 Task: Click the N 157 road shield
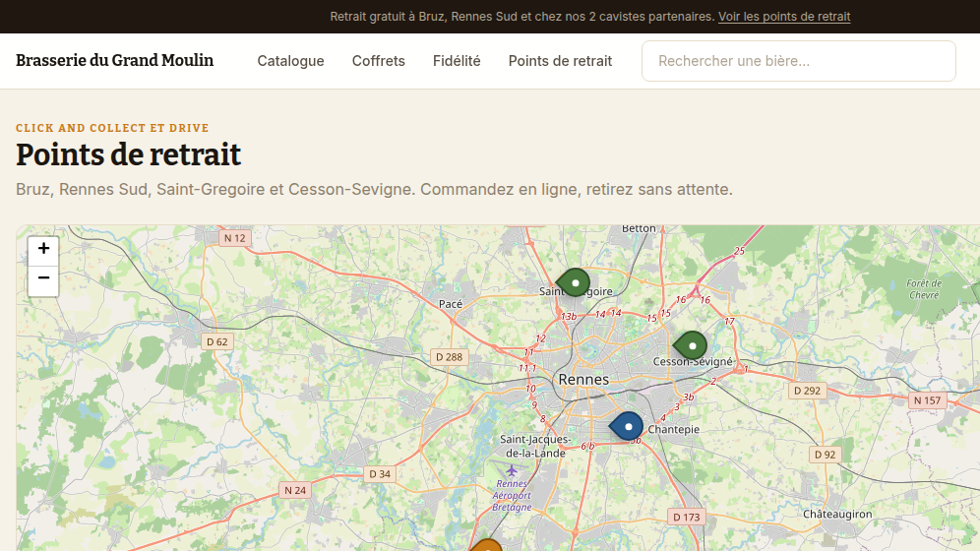(x=928, y=400)
